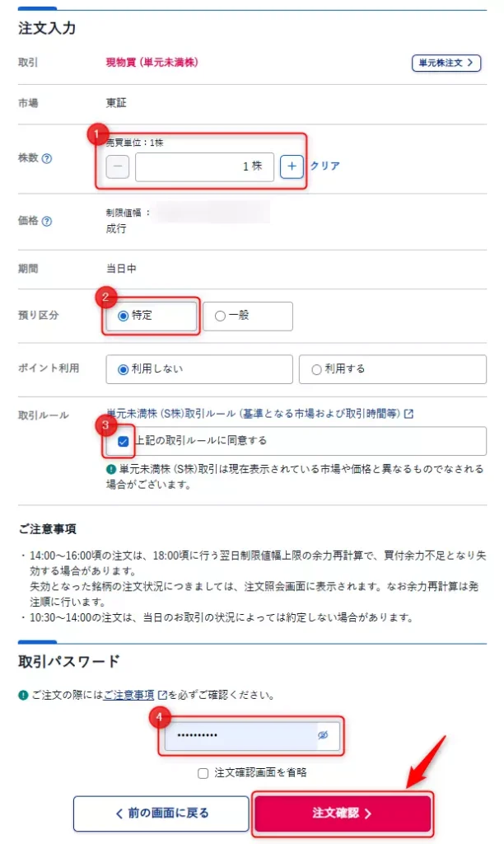Choose 利用する for point usage

tap(316, 369)
